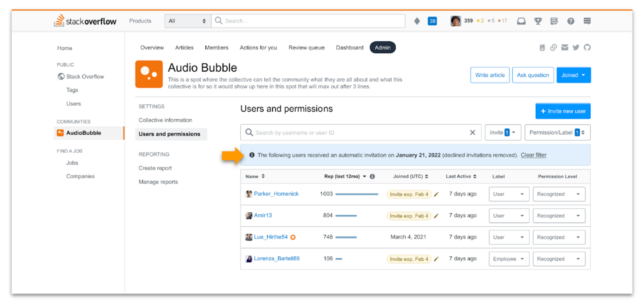Open the review queues icon
The width and height of the screenshot is (644, 307).
point(554,21)
